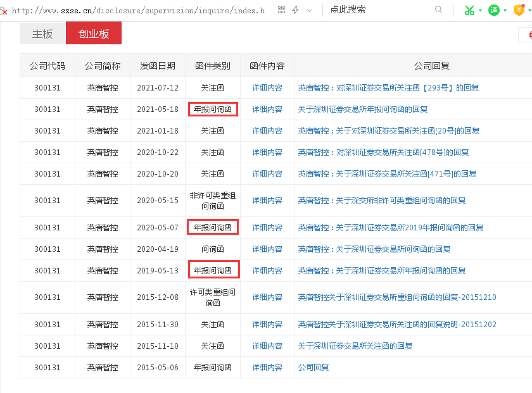Select the 创业板 tab
532x393 pixels.
click(x=94, y=34)
